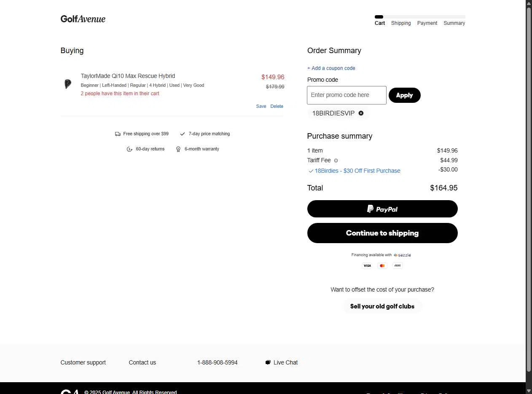Click the 7-day price matching checkmark
The image size is (532, 394).
pos(183,134)
